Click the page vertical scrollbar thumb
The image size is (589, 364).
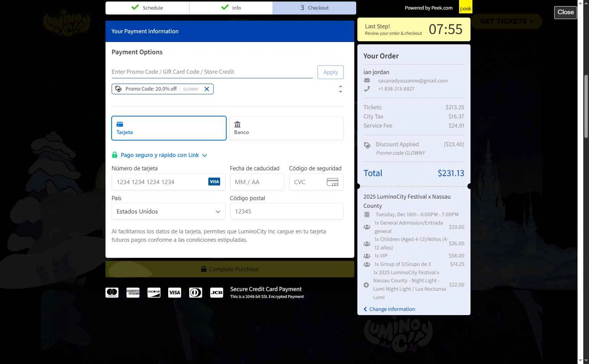tap(586, 106)
